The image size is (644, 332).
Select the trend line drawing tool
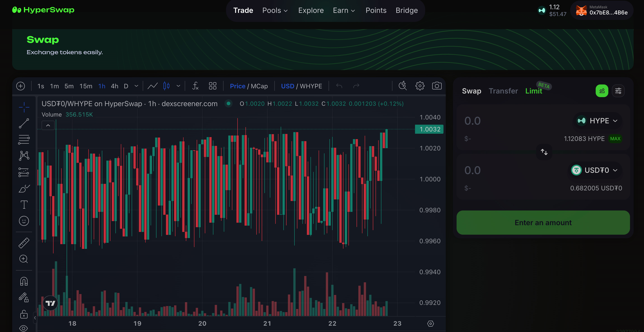tap(24, 123)
